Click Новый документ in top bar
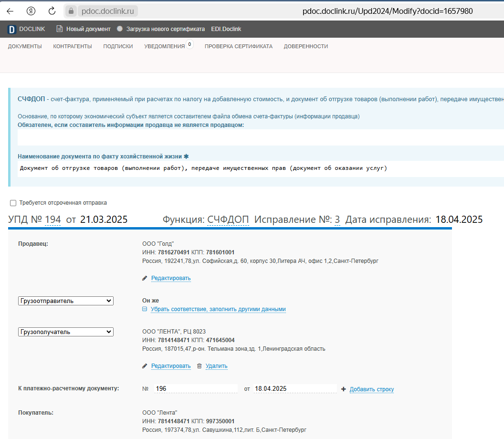The image size is (504, 439). (88, 29)
